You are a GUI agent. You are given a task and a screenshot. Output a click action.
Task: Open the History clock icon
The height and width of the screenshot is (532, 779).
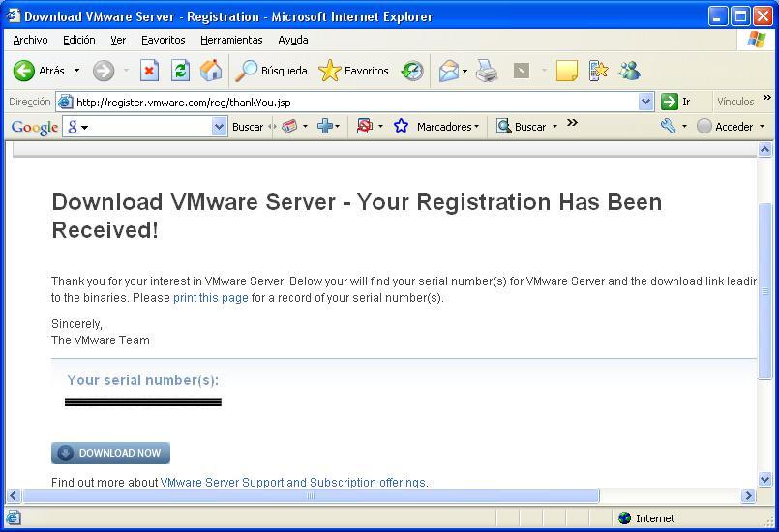click(412, 71)
